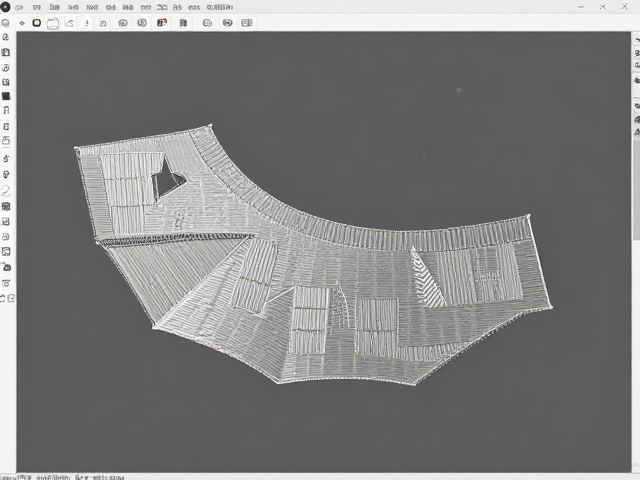
Task: Click the vertical scrollbar at the right edge
Action: tap(636, 190)
